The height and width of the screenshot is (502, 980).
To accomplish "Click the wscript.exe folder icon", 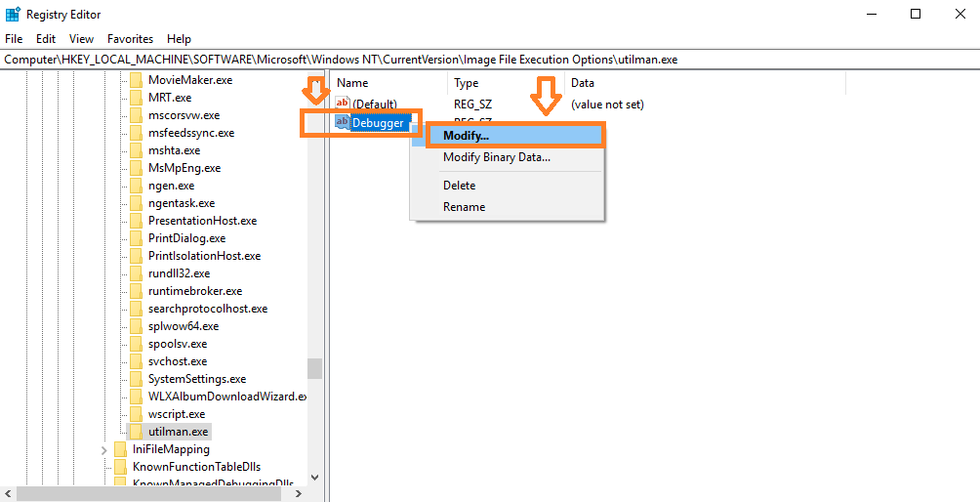I will click(x=136, y=413).
